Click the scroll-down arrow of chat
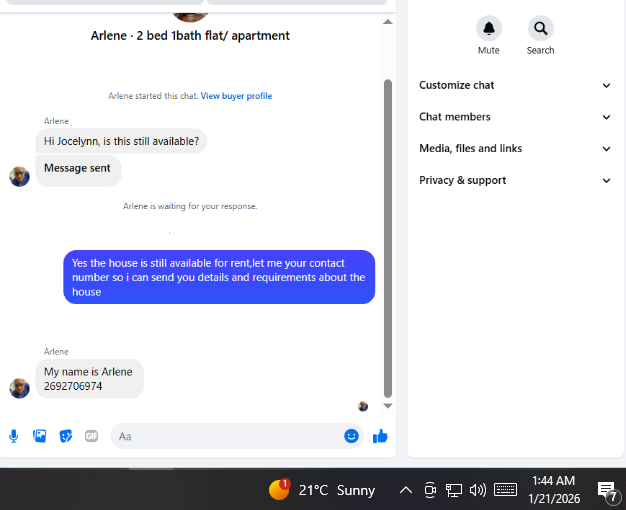This screenshot has height=510, width=626. 388,406
